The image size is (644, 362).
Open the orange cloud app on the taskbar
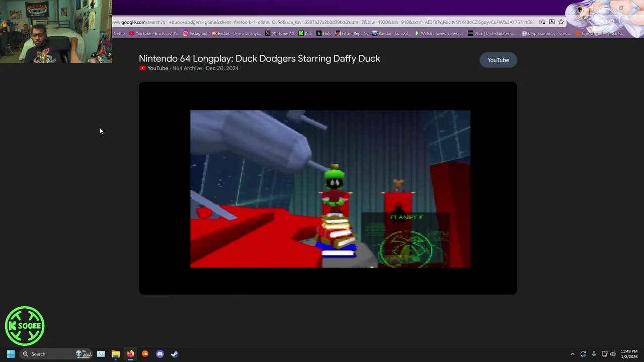click(145, 354)
